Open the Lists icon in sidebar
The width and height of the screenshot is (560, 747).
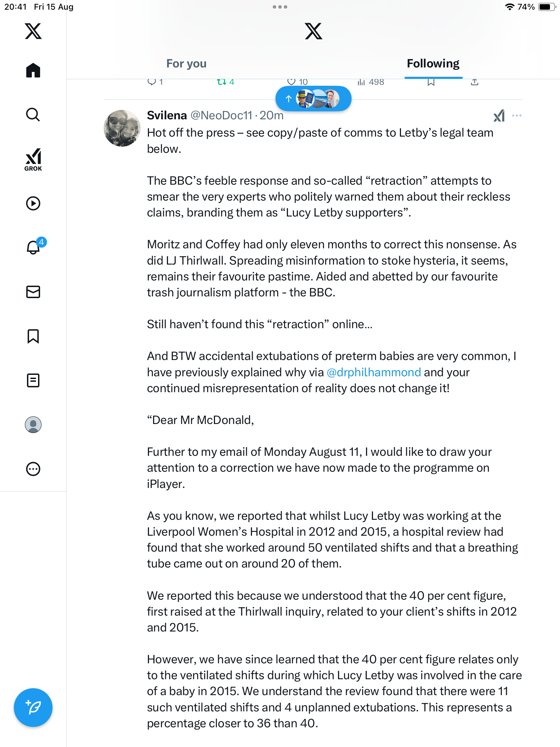pyautogui.click(x=33, y=380)
